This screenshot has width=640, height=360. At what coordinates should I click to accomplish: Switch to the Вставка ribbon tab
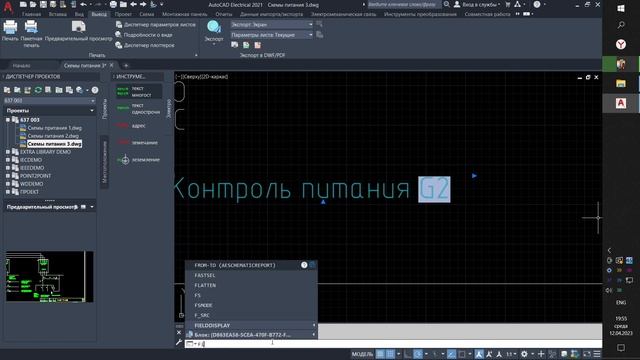58,14
